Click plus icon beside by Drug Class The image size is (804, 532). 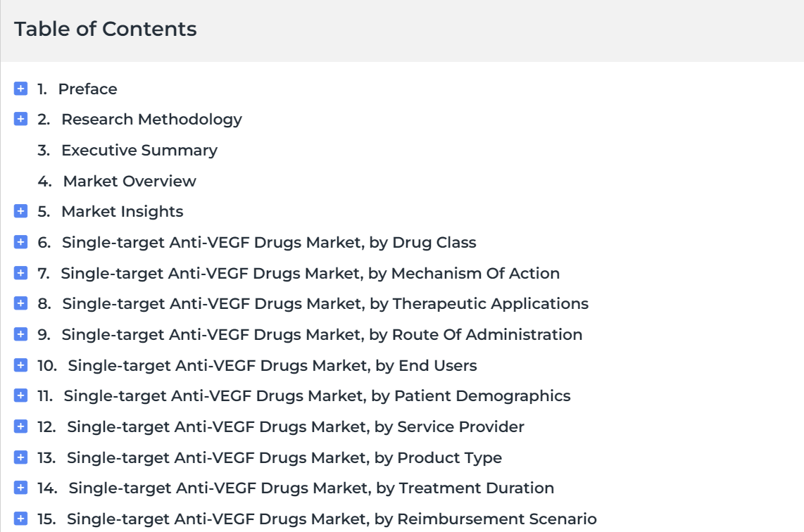(20, 242)
